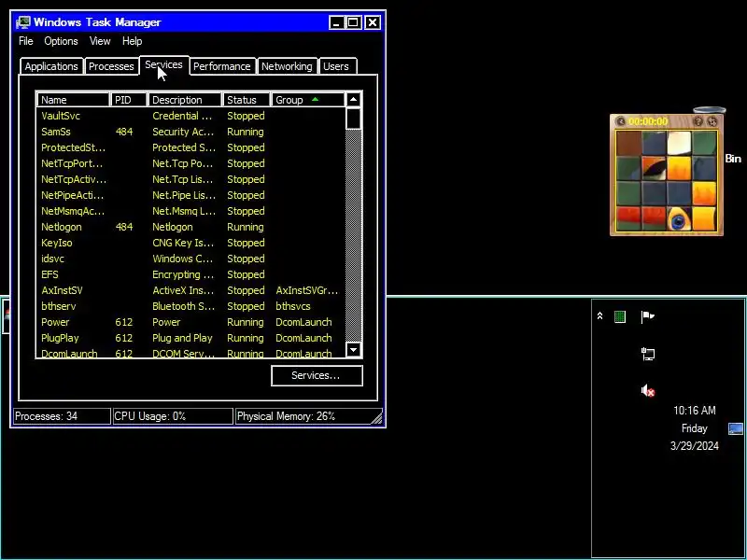Image resolution: width=747 pixels, height=560 pixels.
Task: Select the Services tab
Action: coord(164,64)
